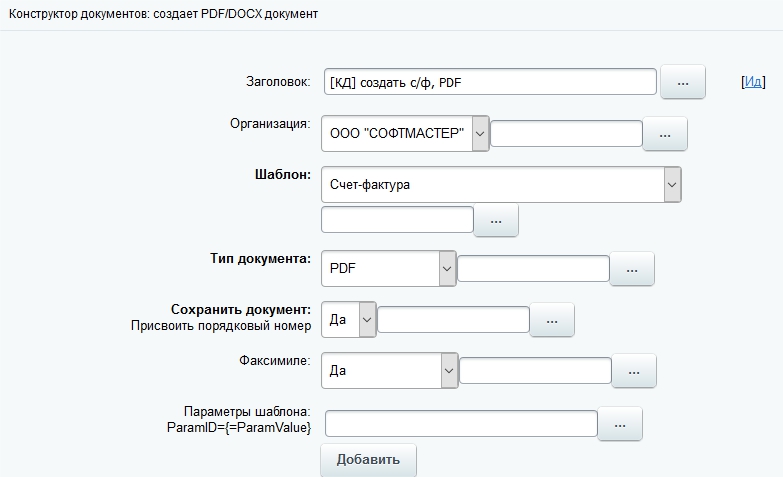Click the ellipsis button in Организация row
783x477 pixels.
[x=665, y=134]
